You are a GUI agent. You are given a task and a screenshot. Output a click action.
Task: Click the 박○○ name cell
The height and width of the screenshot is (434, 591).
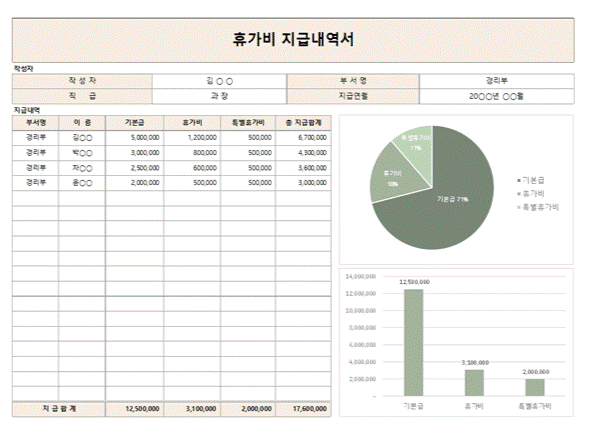82,153
